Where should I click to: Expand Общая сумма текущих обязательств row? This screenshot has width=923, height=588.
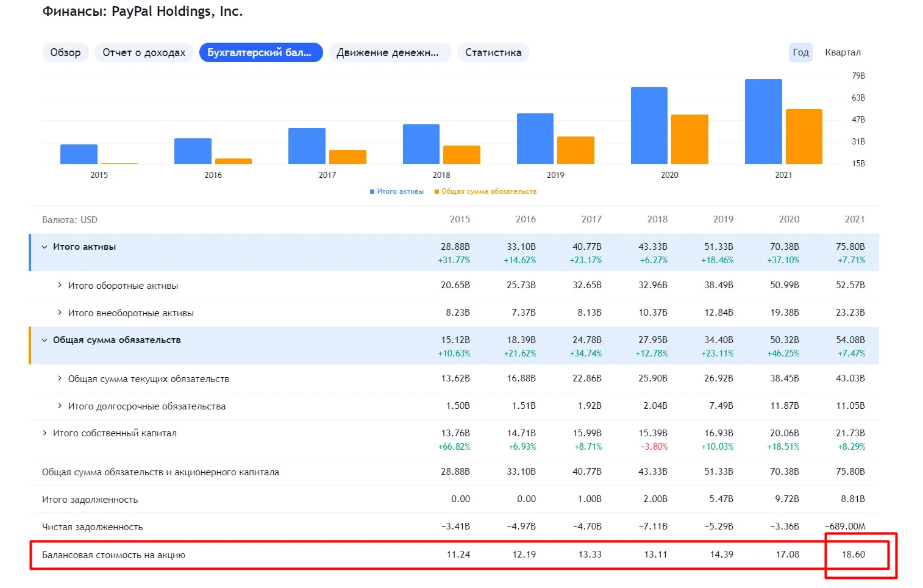click(x=60, y=378)
